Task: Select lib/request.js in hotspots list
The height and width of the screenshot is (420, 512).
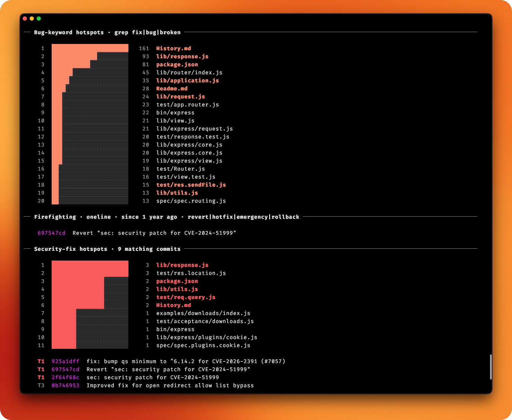Action: click(x=180, y=97)
